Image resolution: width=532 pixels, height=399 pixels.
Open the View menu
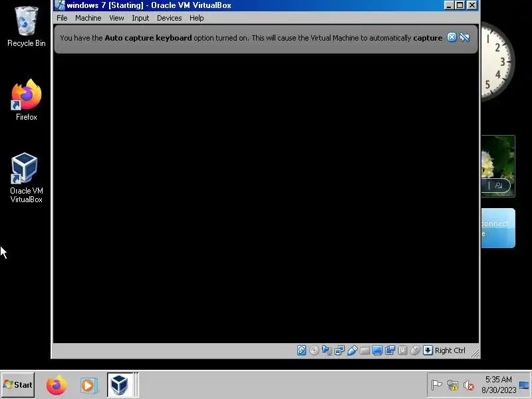[116, 18]
